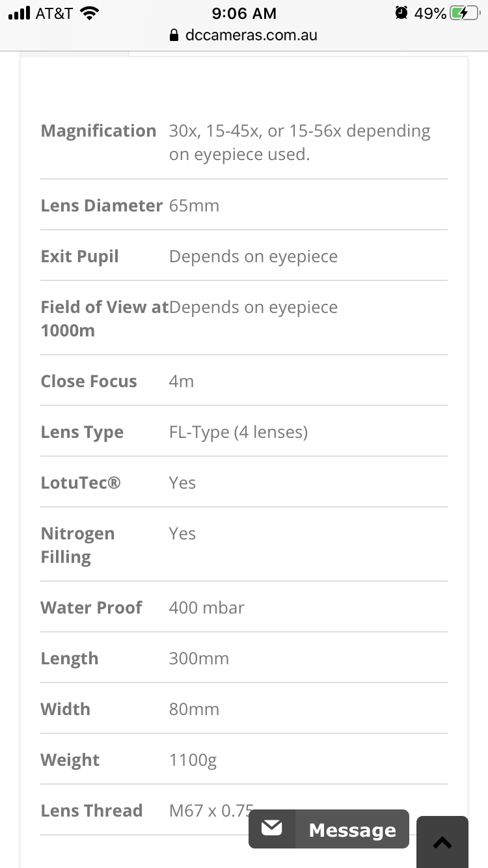
Task: Tap the LotuTec® row label
Action: coord(81,483)
